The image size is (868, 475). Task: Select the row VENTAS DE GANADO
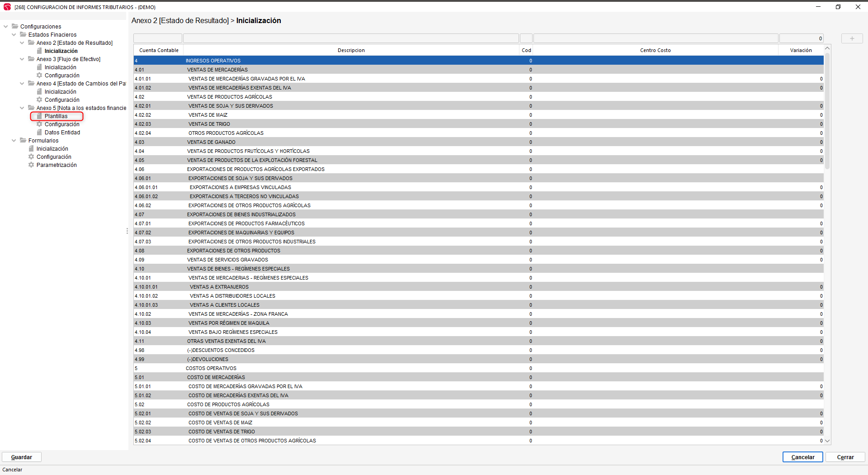(211, 142)
